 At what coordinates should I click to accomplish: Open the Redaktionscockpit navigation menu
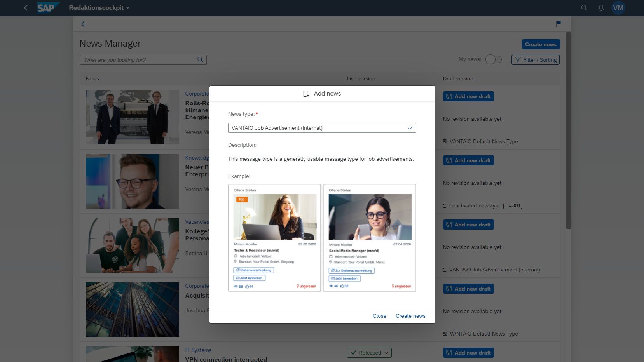(x=99, y=8)
